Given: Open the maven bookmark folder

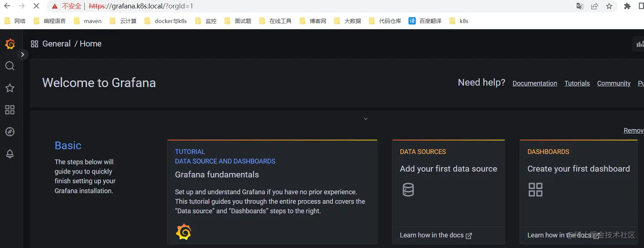Looking at the screenshot, I should [88, 21].
